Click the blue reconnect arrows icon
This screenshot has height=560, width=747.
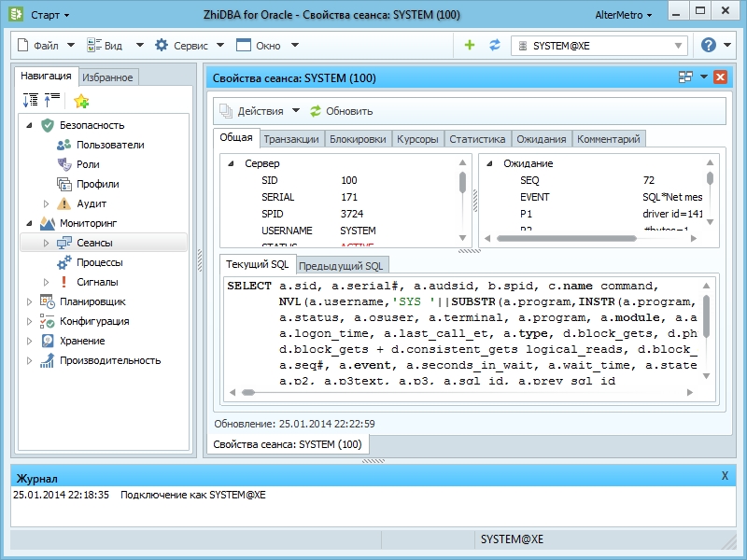(495, 45)
